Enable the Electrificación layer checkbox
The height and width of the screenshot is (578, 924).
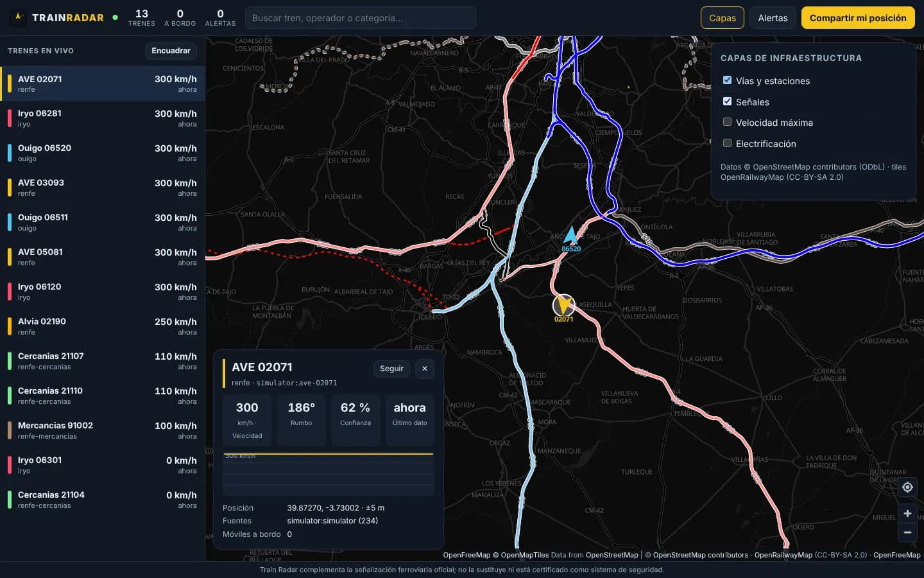click(x=727, y=143)
